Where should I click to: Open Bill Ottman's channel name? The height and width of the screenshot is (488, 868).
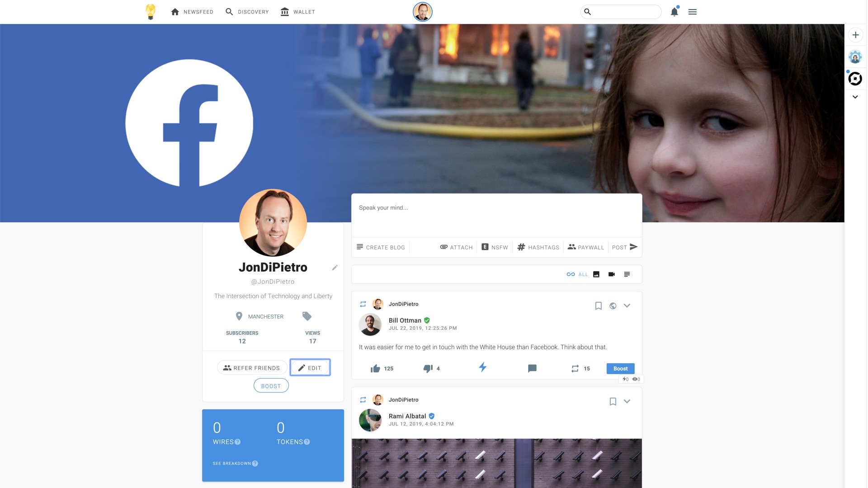[x=405, y=320]
